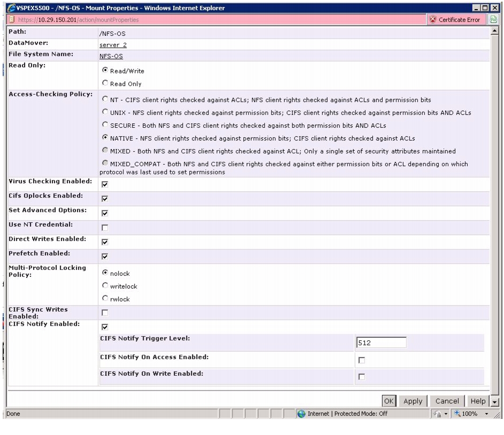This screenshot has width=504, height=435.
Task: Click the page icon beside the URL
Action: point(12,20)
